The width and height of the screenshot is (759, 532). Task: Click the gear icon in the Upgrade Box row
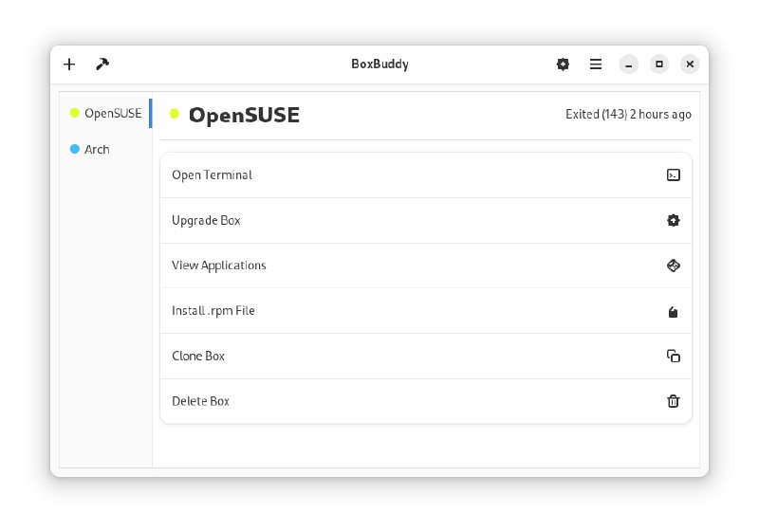click(x=673, y=221)
